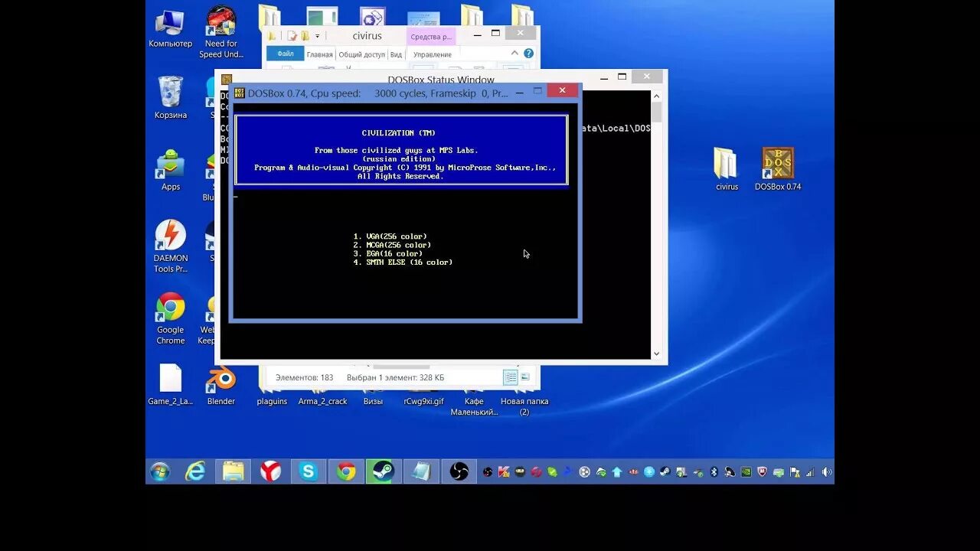Open the Apps desktop shortcut
The width and height of the screenshot is (980, 551).
170,170
